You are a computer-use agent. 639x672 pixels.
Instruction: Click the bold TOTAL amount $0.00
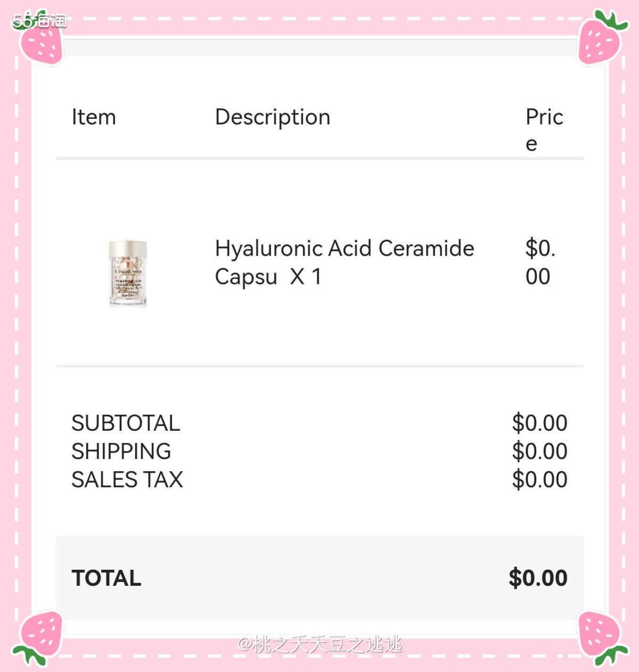point(538,578)
